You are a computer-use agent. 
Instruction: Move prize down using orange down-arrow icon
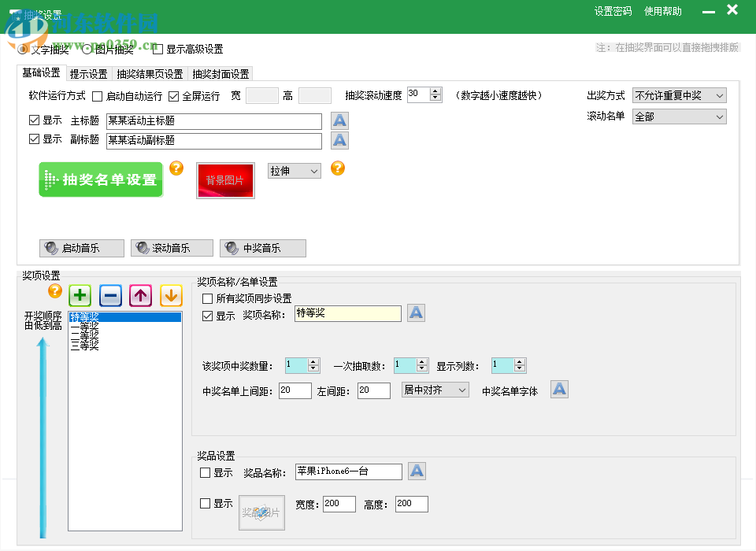pos(172,295)
